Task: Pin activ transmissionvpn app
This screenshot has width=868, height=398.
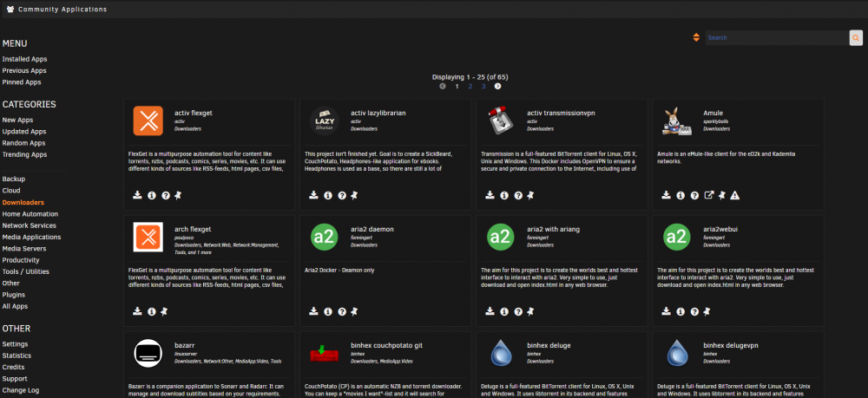Action: [531, 195]
